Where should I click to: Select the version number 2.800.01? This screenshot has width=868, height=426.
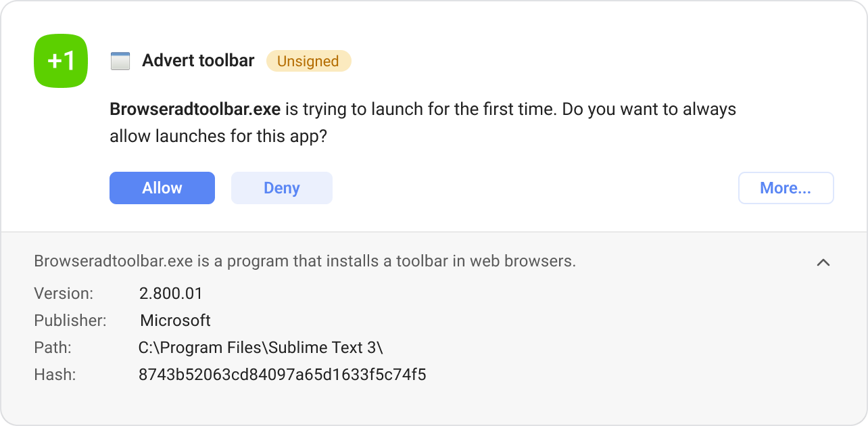point(170,293)
